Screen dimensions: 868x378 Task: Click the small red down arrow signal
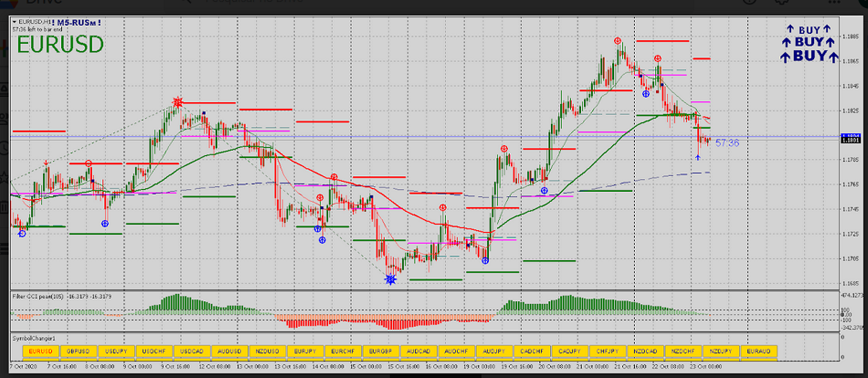click(46, 162)
